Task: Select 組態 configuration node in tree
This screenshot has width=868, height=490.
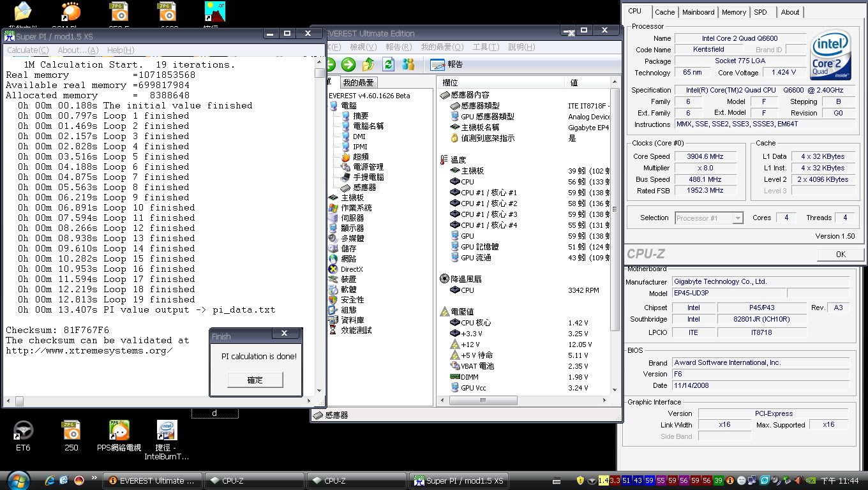Action: 348,310
